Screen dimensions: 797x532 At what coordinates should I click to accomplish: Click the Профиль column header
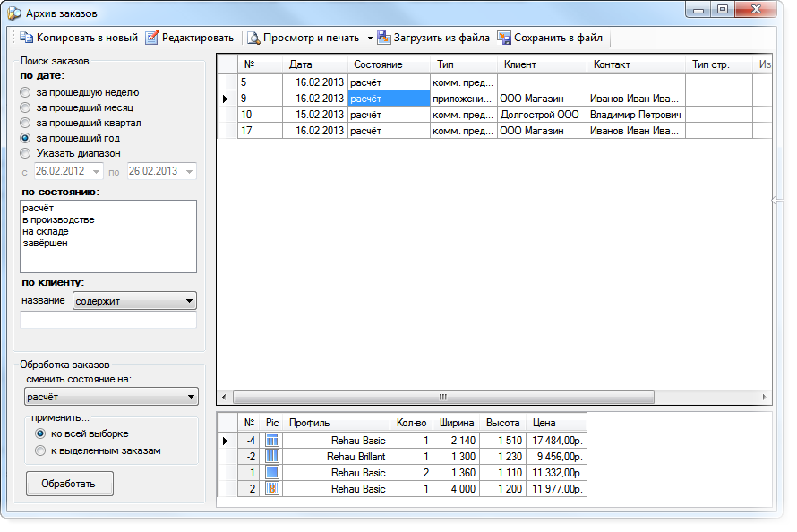coord(336,423)
